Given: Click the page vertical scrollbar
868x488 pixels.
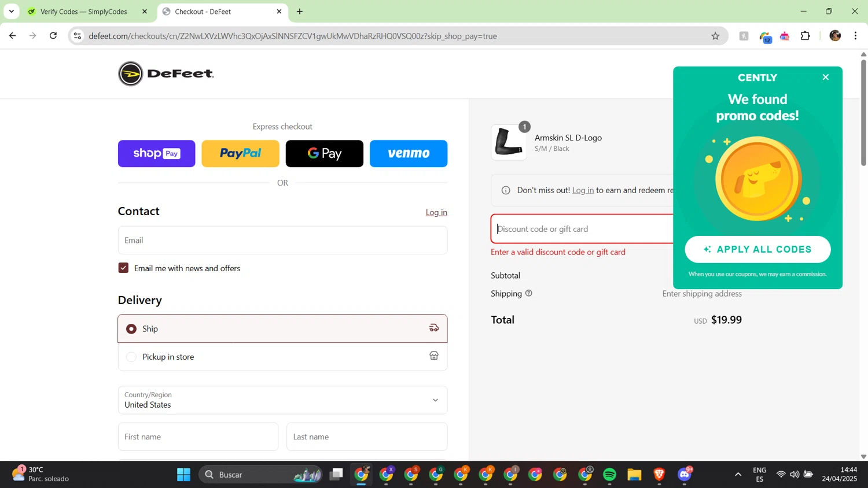Looking at the screenshot, I should 863,112.
